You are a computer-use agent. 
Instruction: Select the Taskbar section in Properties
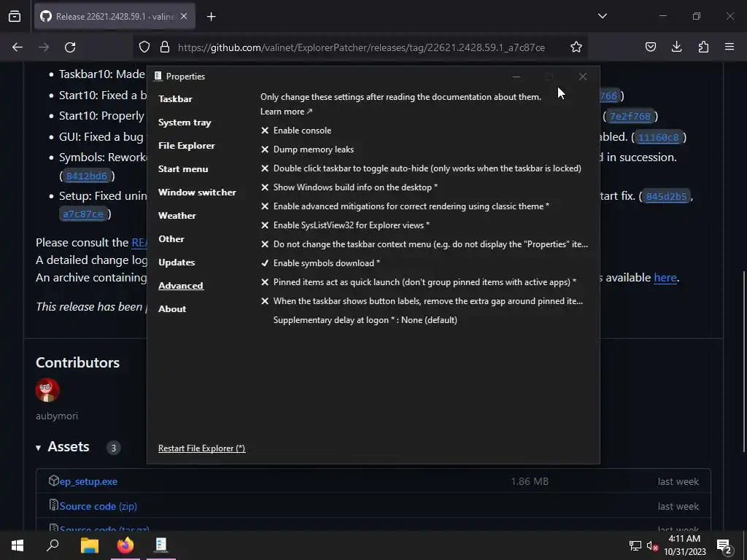point(175,99)
